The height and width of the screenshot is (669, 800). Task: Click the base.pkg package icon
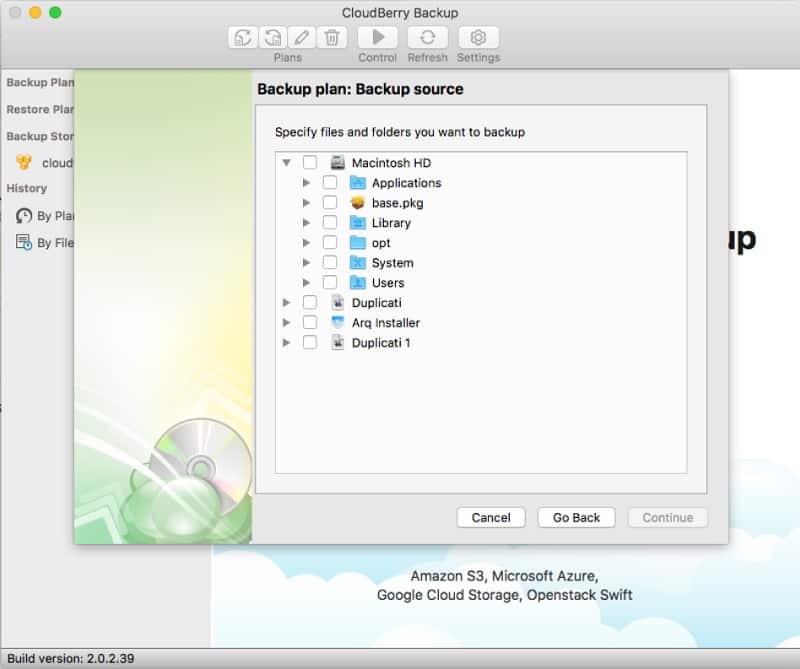coord(358,203)
